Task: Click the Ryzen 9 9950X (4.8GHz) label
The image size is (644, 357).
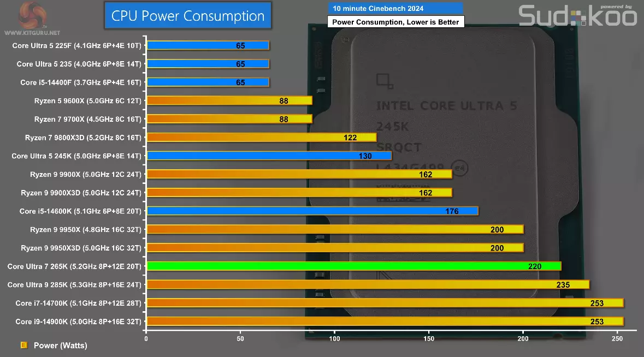Action: click(85, 230)
